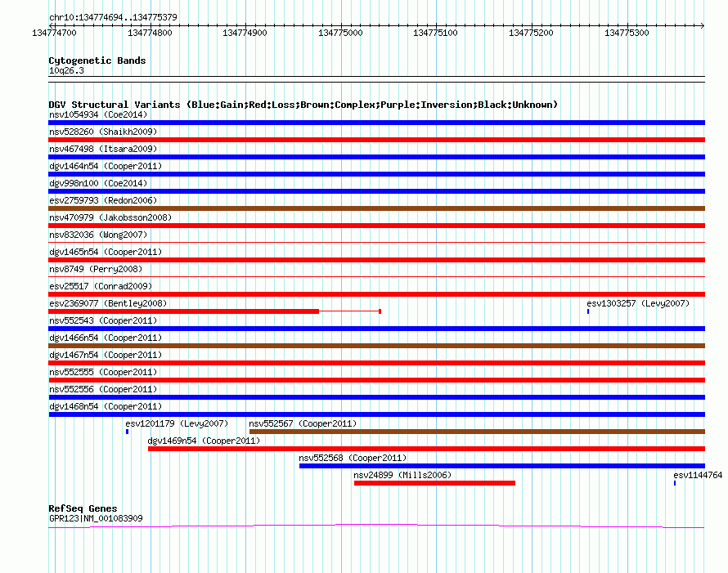Select the nsv832036 (Wong2007) label

pyautogui.click(x=98, y=235)
